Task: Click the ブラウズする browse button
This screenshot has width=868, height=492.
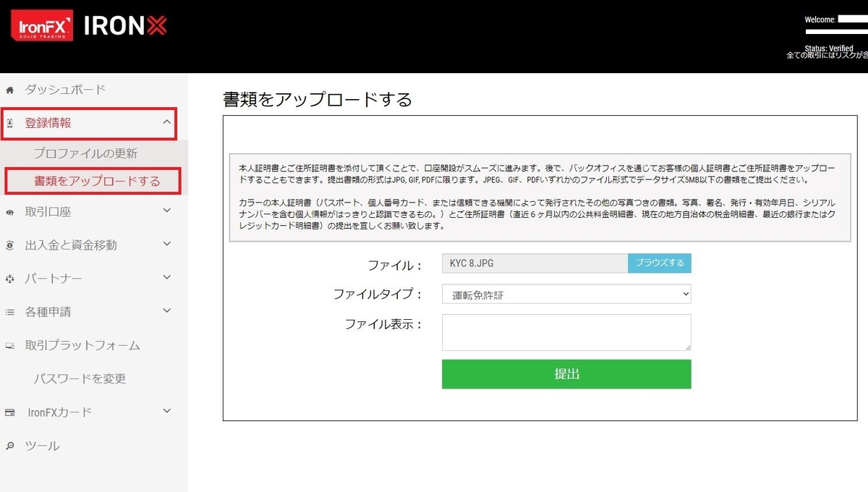Action: [x=660, y=263]
